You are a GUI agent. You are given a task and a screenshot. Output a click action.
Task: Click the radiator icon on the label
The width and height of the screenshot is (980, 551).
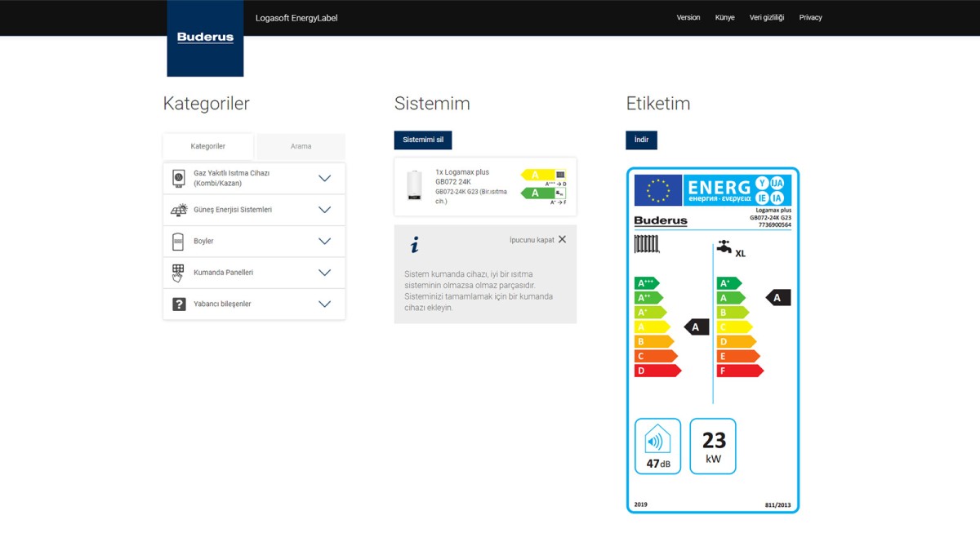(x=647, y=244)
